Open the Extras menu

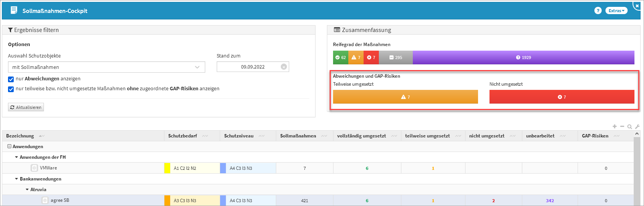click(616, 11)
